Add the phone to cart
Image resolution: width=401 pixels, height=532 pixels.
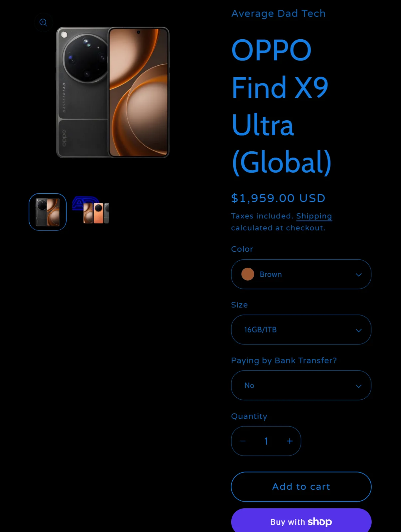pos(301,487)
